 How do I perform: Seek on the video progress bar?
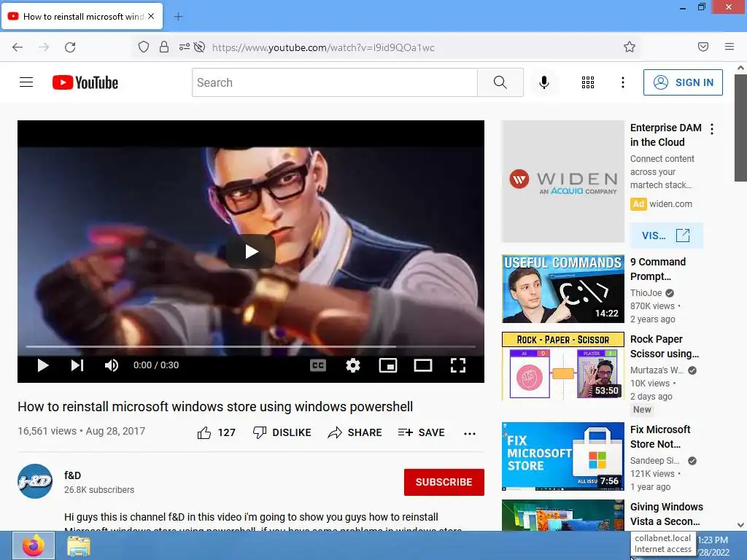tap(251, 346)
